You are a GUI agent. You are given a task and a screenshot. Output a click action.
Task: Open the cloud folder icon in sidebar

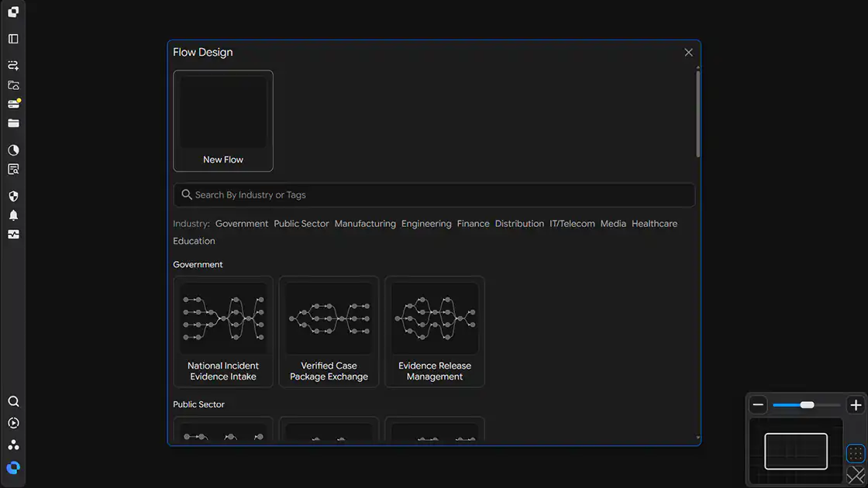click(x=13, y=85)
